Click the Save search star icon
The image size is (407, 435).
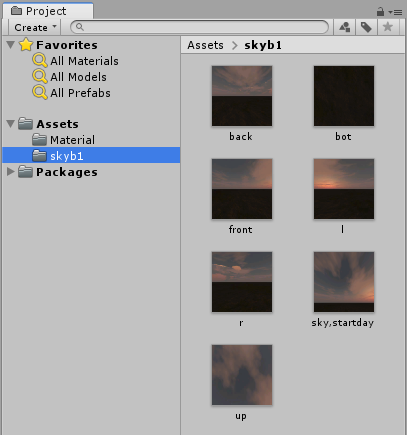pos(388,27)
